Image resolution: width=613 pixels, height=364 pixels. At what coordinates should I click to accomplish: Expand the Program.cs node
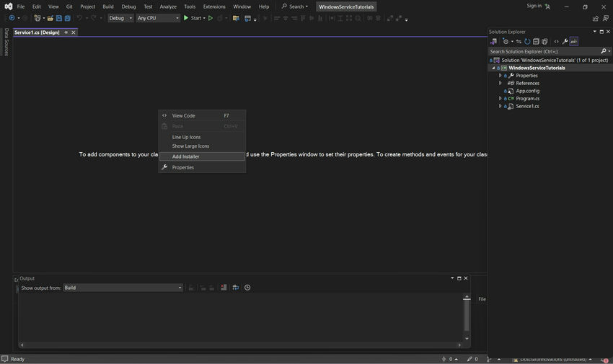point(500,99)
